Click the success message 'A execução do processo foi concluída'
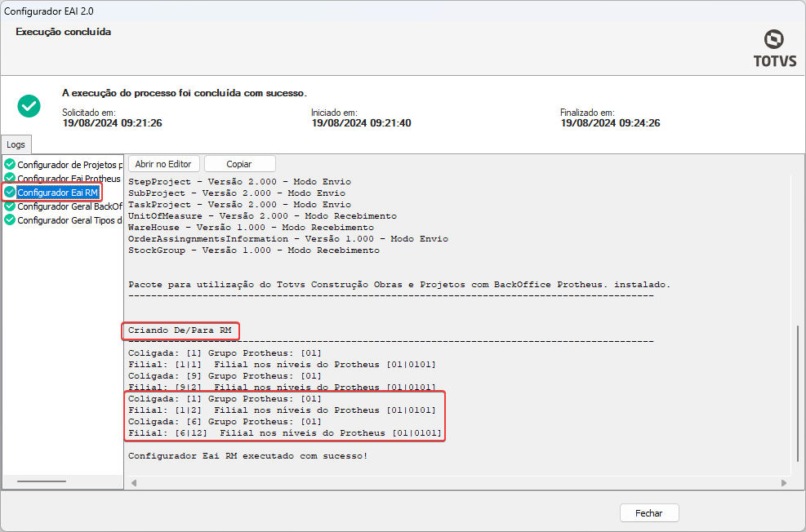Viewport: 806px width, 532px height. tap(185, 94)
